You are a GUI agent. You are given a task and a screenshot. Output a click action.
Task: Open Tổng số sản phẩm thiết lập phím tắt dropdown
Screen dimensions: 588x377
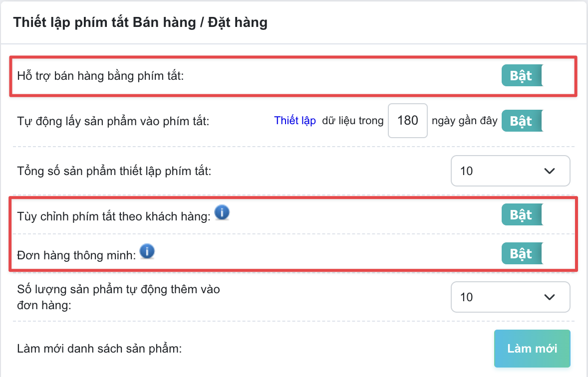[510, 171]
